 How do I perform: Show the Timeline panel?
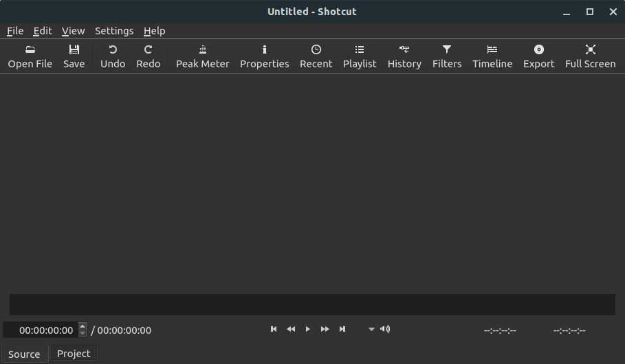click(x=492, y=56)
